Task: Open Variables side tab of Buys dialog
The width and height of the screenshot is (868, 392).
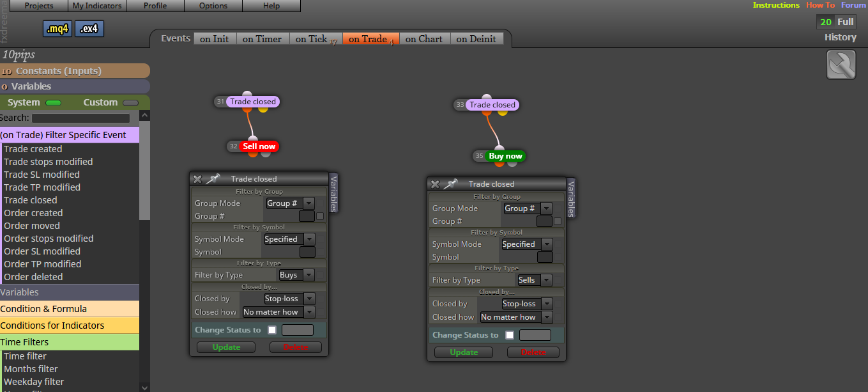Action: [x=333, y=192]
